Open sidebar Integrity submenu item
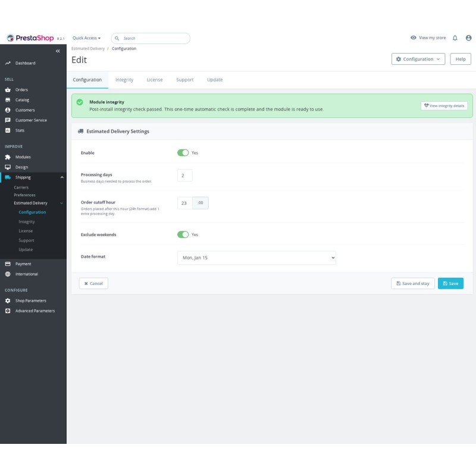The width and height of the screenshot is (476, 476). pyautogui.click(x=27, y=221)
